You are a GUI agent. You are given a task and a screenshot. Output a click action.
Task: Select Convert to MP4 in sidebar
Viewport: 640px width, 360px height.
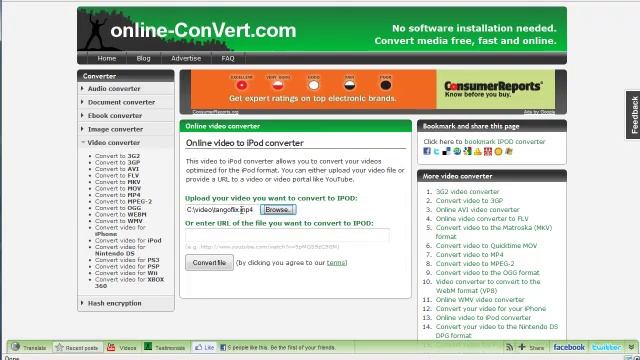click(118, 195)
